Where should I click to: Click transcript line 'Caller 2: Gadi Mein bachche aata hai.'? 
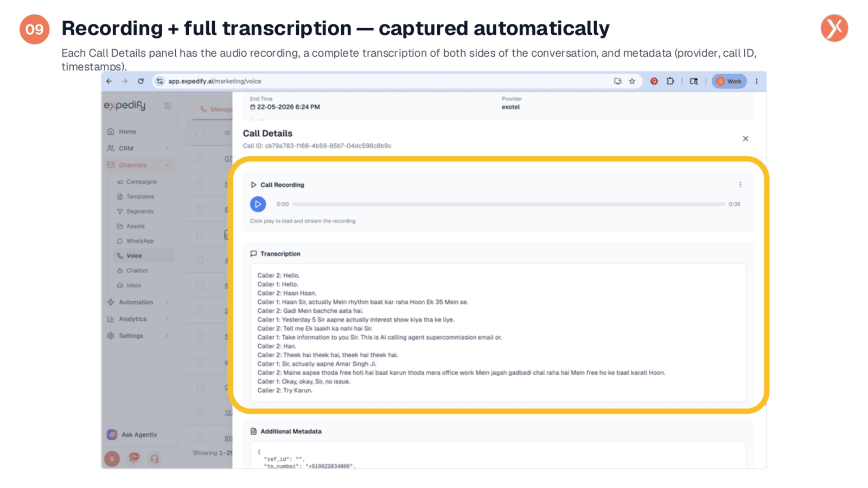pos(310,311)
